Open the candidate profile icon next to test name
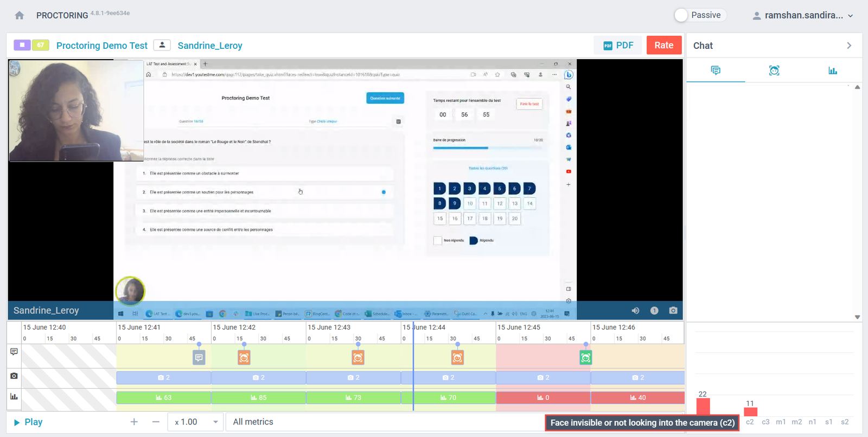 click(x=162, y=46)
